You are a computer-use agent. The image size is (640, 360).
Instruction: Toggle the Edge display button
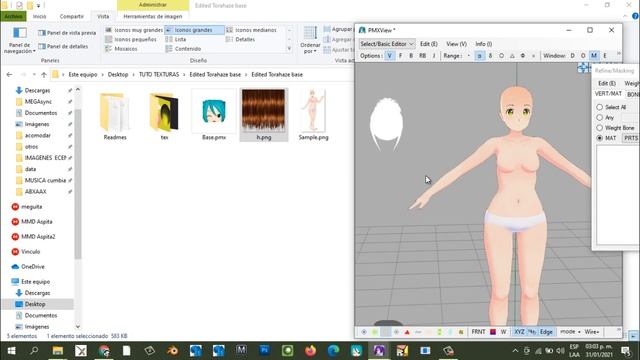point(546,332)
